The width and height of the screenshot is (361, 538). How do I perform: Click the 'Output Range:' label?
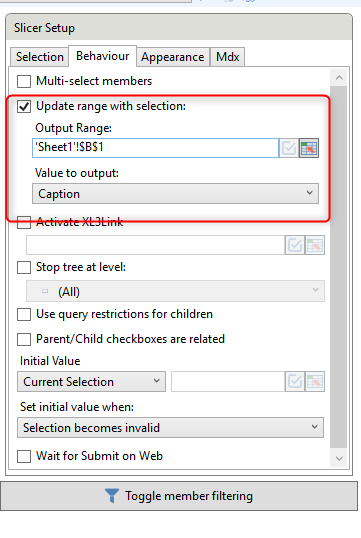(x=73, y=128)
